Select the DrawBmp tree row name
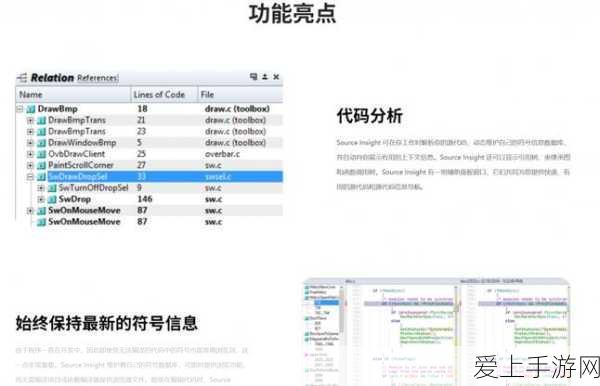The width and height of the screenshot is (600, 386). tap(57, 109)
